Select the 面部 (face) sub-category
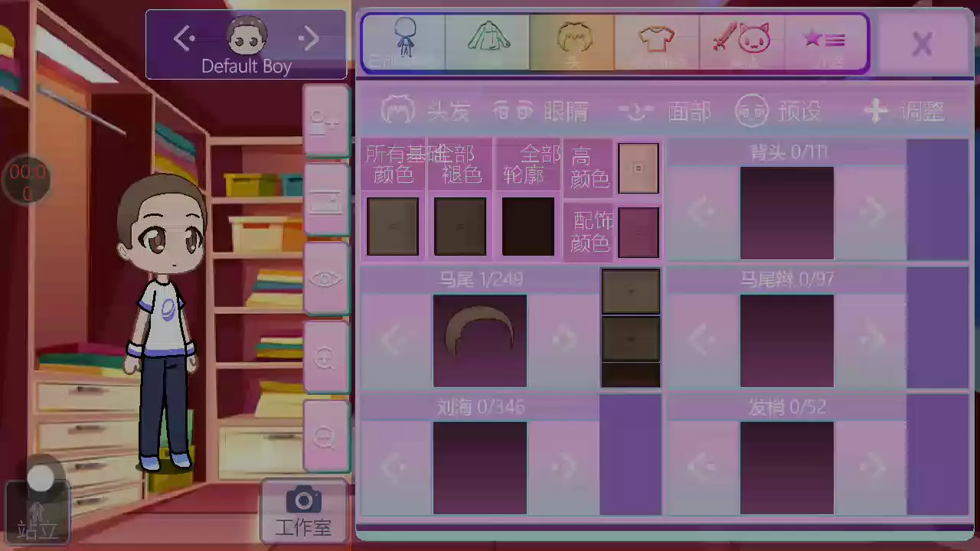This screenshot has width=980, height=551. pos(665,112)
